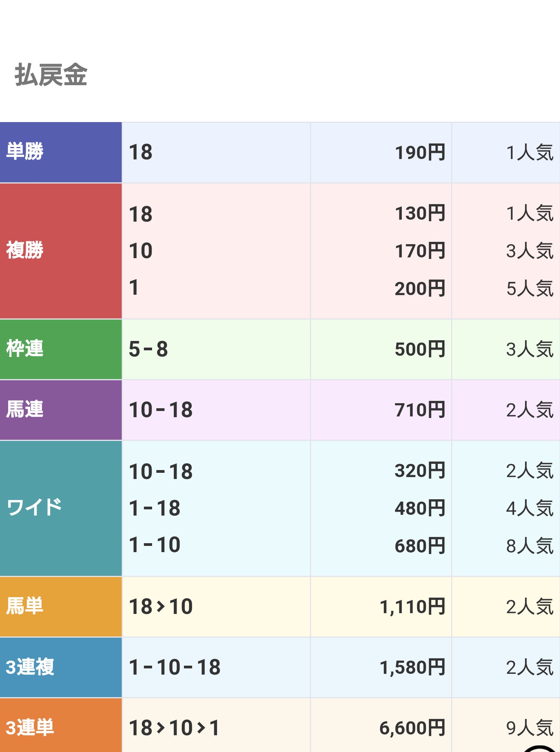Image resolution: width=560 pixels, height=752 pixels.
Task: Tap the 5-8 bracket quinella result
Action: 149,349
